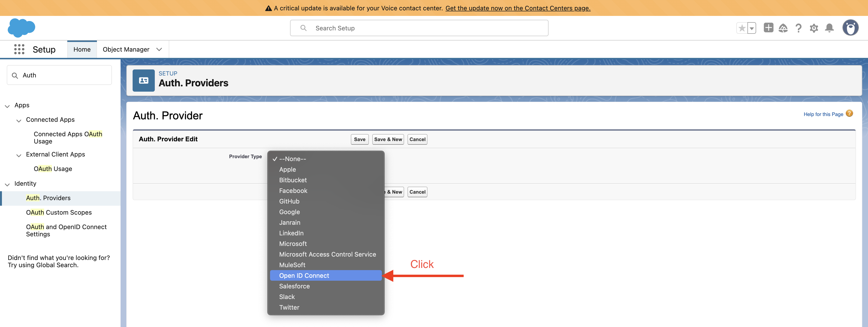Switch to the Object Manager tab
This screenshot has height=327, width=868.
tap(126, 49)
